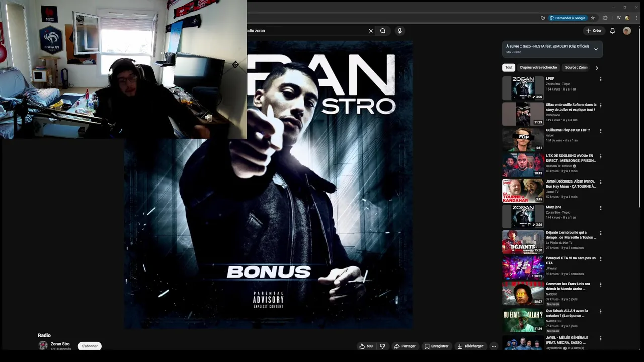
Task: Open 'Guillaume Pley est un FDP ?' title
Action: coord(568,130)
